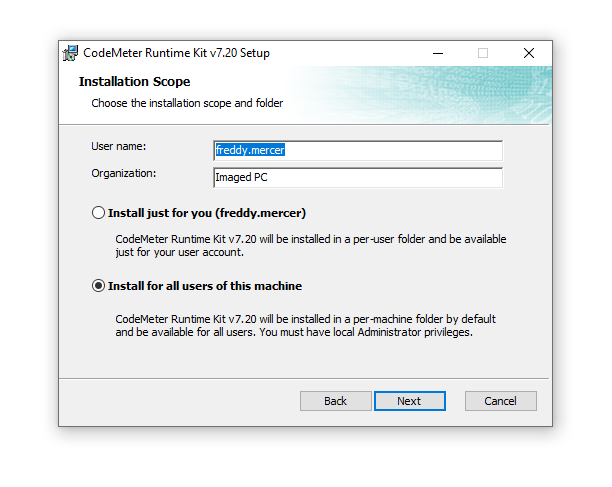The height and width of the screenshot is (487, 612).
Task: Select Install for all users radio button
Action: (98, 286)
